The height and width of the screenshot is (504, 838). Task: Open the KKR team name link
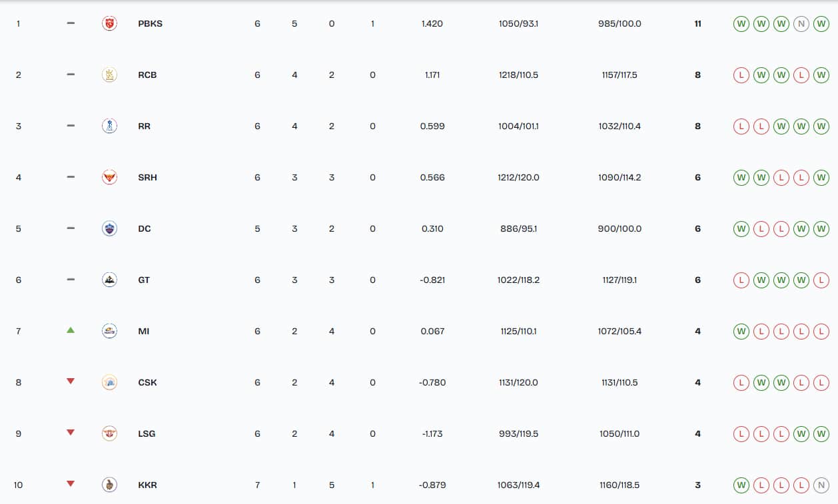[x=147, y=485]
